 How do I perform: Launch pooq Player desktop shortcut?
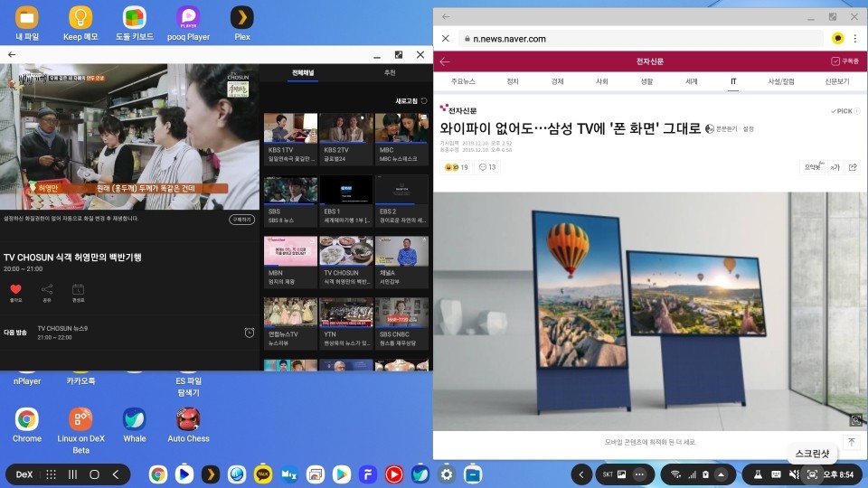click(188, 23)
